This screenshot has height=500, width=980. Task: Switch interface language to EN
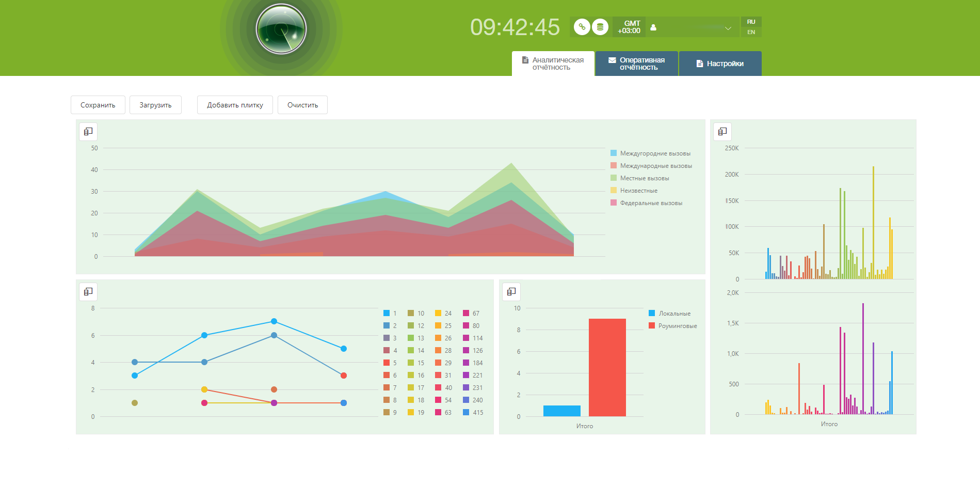[751, 32]
